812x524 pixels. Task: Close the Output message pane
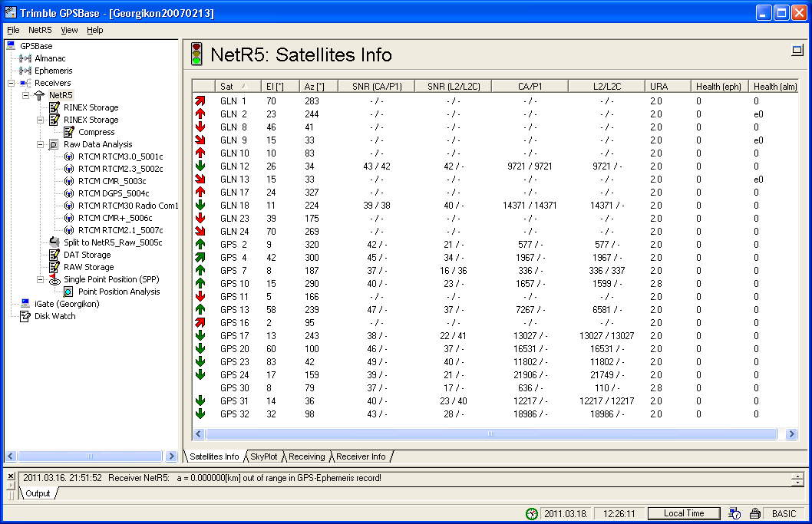pyautogui.click(x=11, y=476)
